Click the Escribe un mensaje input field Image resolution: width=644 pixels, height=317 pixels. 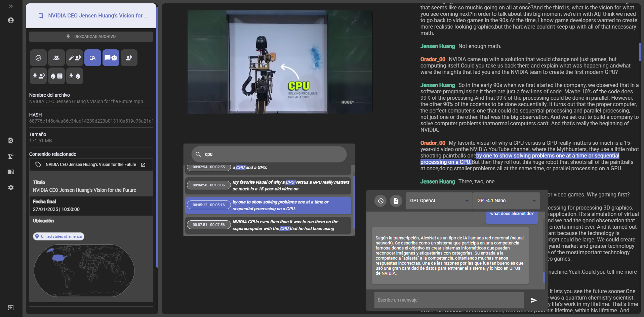point(449,300)
